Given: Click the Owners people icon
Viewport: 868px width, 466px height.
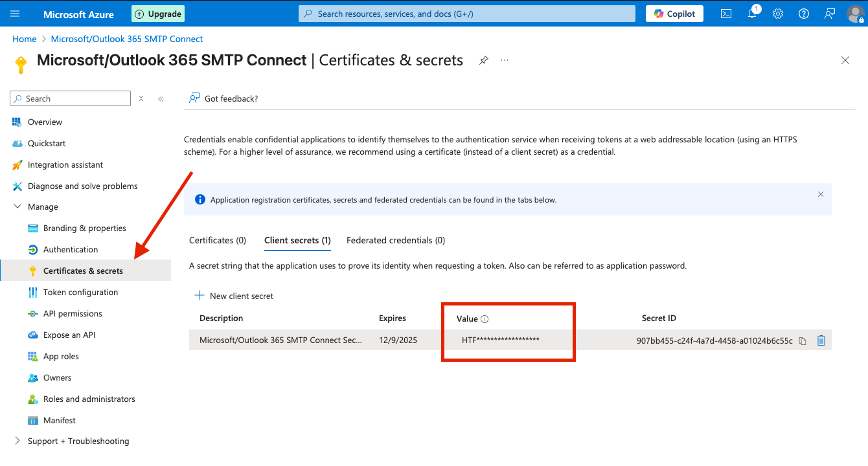Looking at the screenshot, I should coord(33,378).
